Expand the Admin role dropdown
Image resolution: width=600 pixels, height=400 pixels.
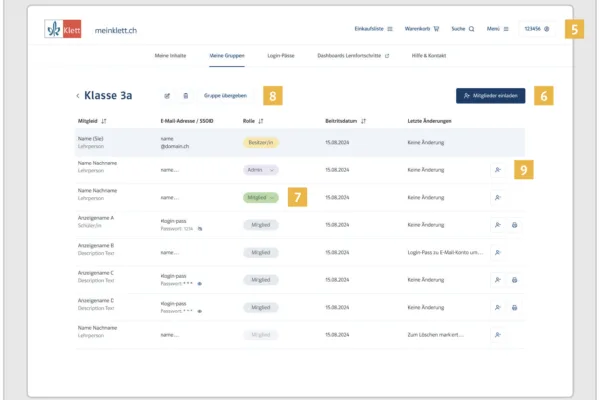(261, 170)
